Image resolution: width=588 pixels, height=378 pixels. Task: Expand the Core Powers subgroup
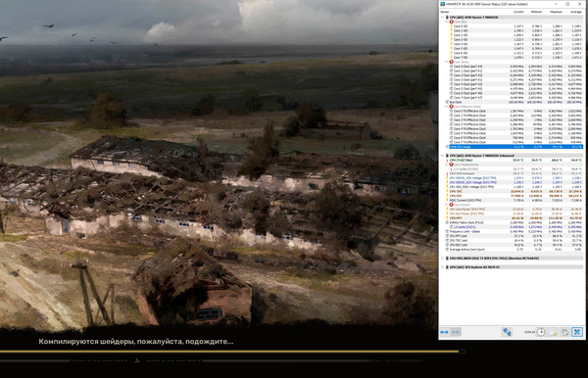[446, 205]
